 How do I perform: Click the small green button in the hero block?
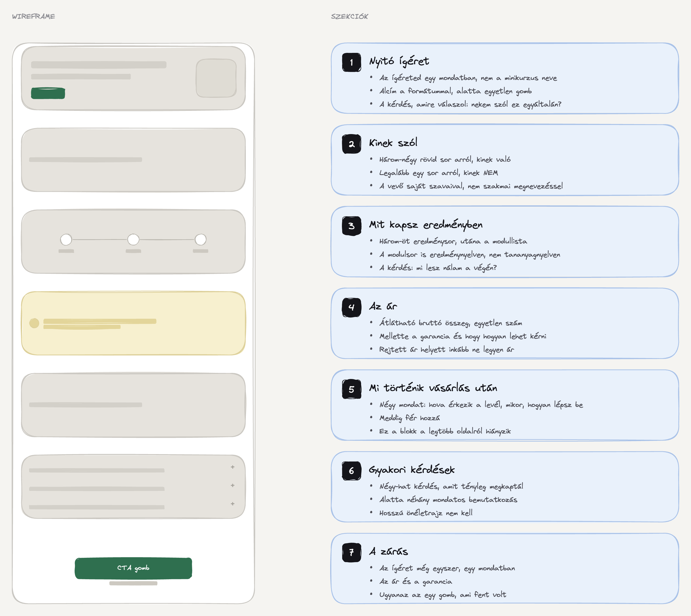pyautogui.click(x=48, y=93)
